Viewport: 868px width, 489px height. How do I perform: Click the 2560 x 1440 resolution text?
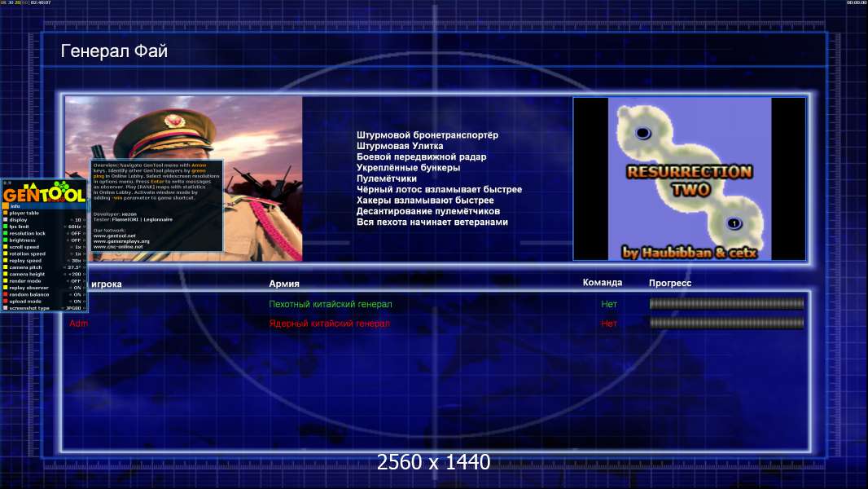pos(433,462)
